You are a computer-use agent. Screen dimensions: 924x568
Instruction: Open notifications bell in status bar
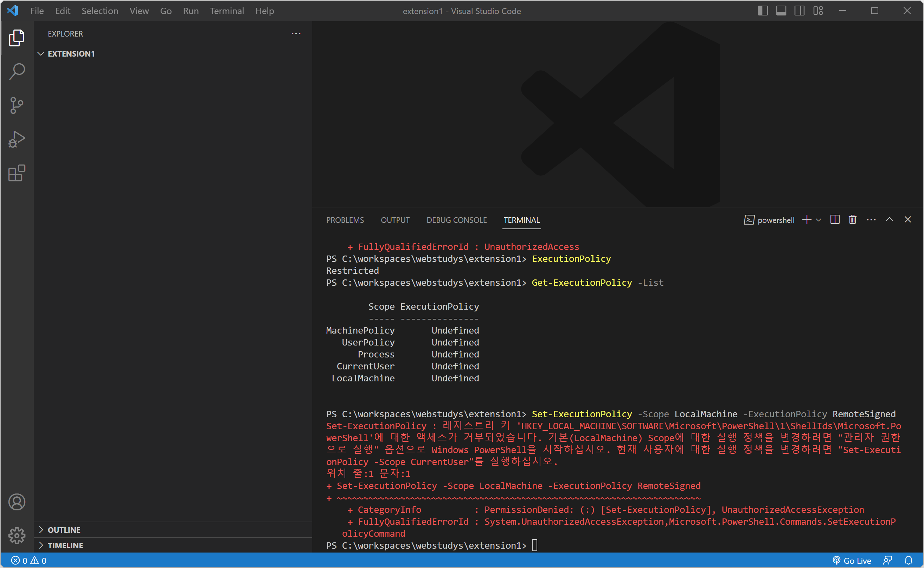[908, 561]
